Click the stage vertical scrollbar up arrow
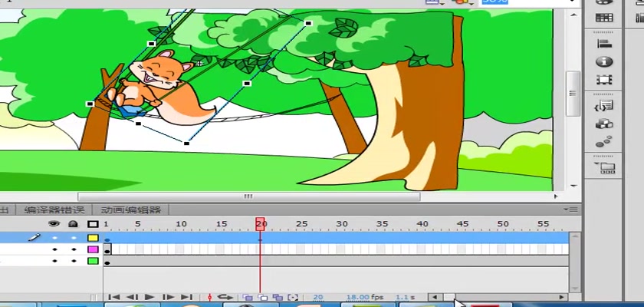The width and height of the screenshot is (644, 307). tap(573, 14)
